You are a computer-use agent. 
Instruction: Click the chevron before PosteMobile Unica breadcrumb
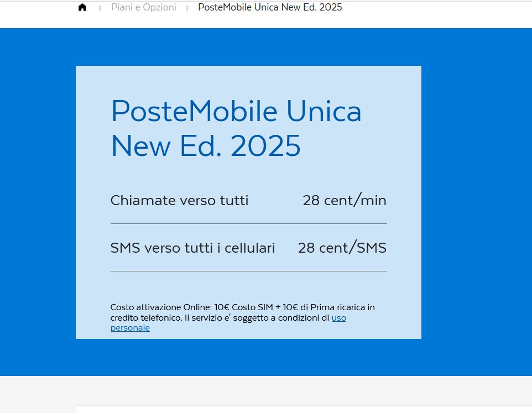pyautogui.click(x=187, y=8)
